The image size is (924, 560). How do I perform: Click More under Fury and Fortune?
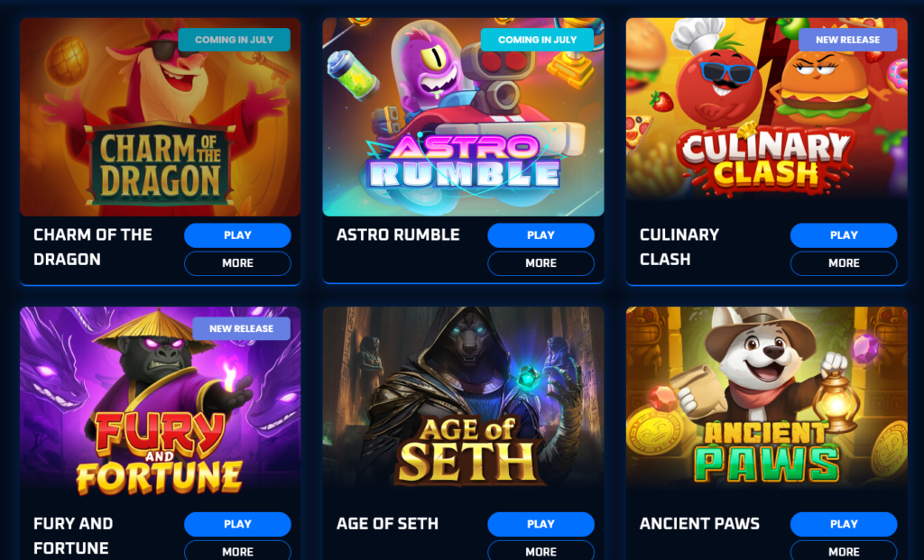click(237, 551)
